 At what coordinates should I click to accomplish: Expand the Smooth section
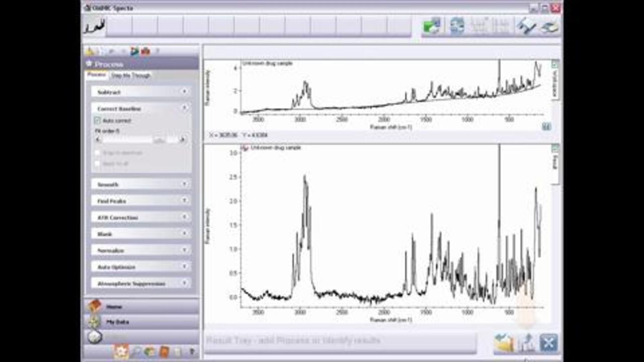tap(141, 185)
